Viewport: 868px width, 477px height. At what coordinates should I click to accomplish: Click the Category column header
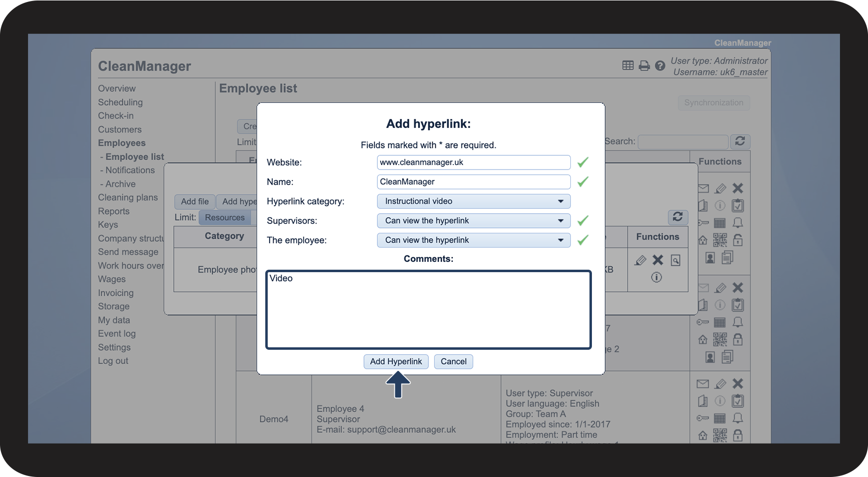coord(224,236)
